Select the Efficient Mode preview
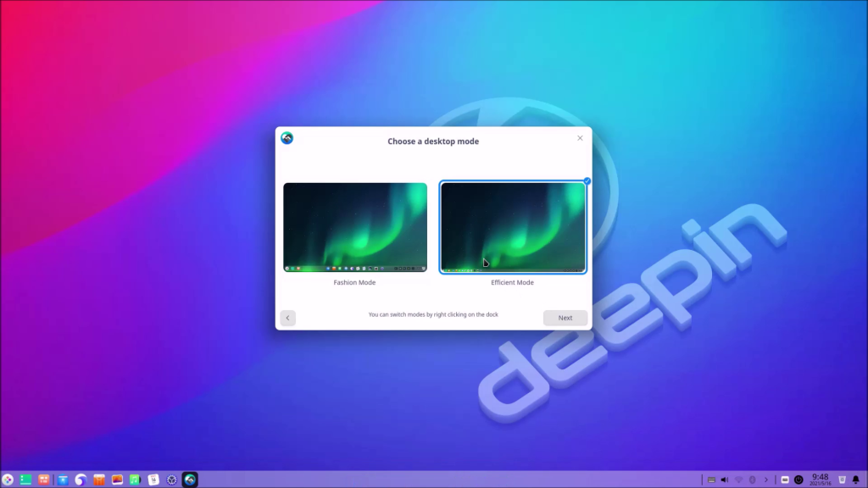The image size is (868, 488). [513, 227]
